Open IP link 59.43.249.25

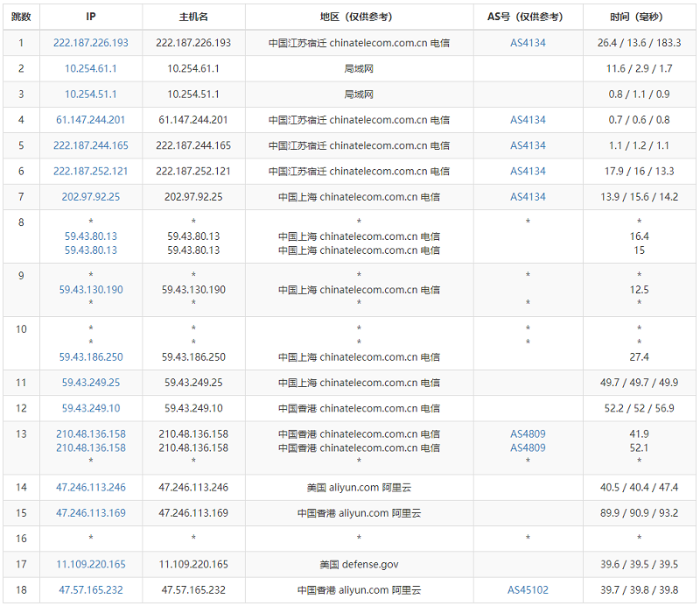91,383
